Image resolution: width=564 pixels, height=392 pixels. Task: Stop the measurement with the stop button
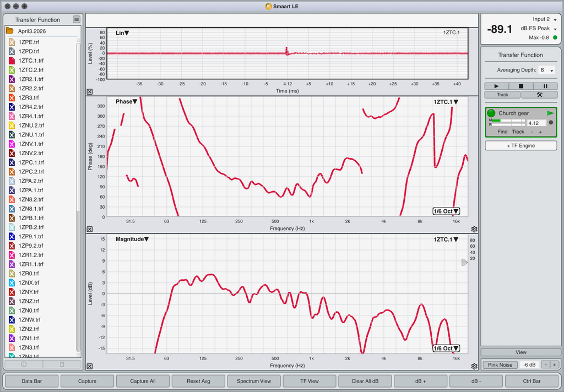(521, 86)
